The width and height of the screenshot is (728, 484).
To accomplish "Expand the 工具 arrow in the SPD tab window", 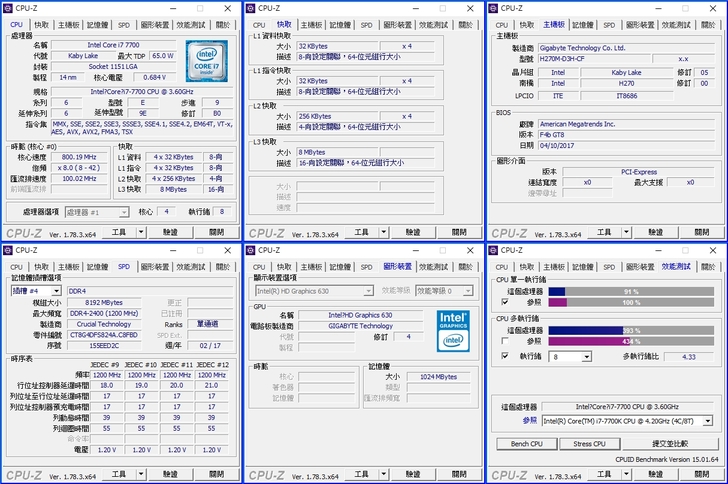I will click(141, 474).
